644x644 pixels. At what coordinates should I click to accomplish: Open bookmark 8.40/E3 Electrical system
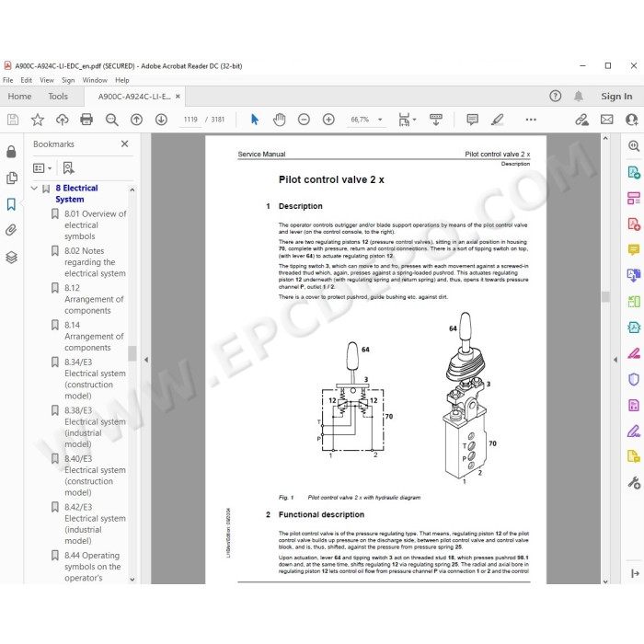tap(95, 476)
